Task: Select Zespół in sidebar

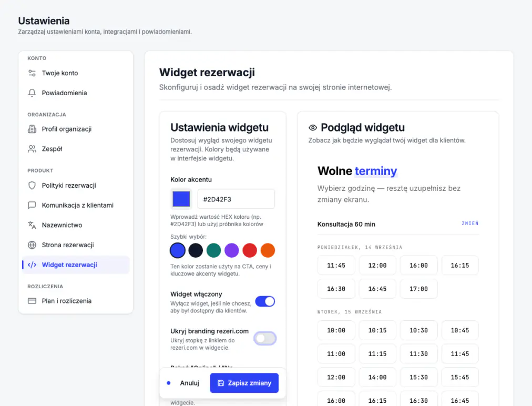Action: (76, 149)
